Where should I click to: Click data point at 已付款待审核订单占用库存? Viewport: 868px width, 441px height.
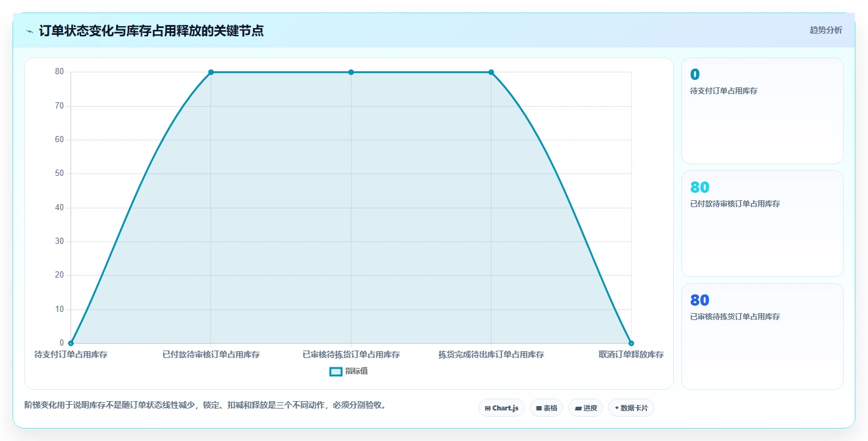[211, 72]
